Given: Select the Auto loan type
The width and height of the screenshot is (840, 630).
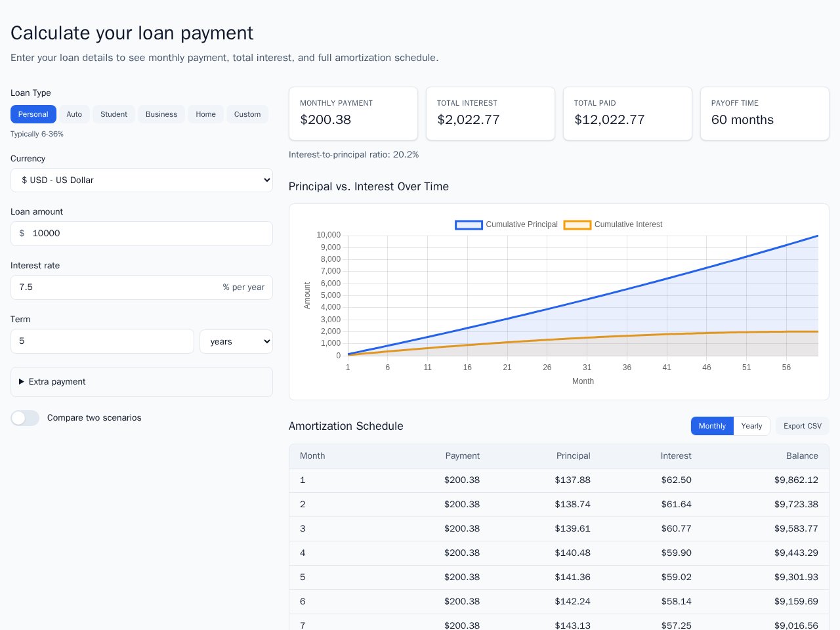Looking at the screenshot, I should [x=74, y=114].
